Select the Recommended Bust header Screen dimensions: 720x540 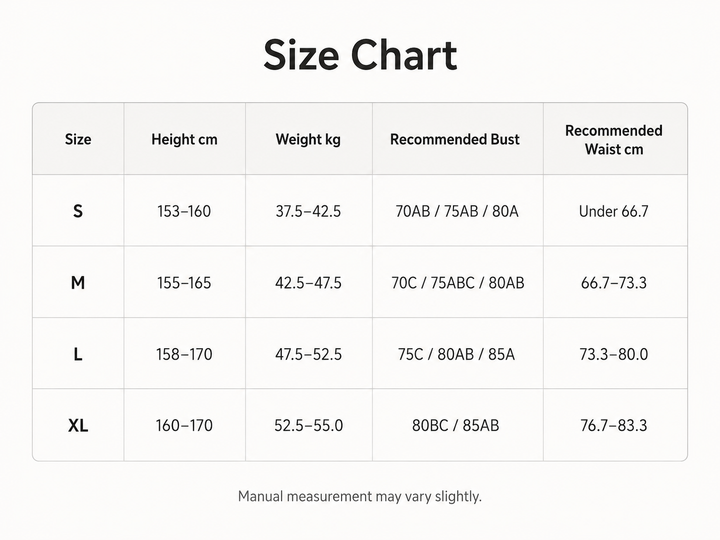pos(455,139)
